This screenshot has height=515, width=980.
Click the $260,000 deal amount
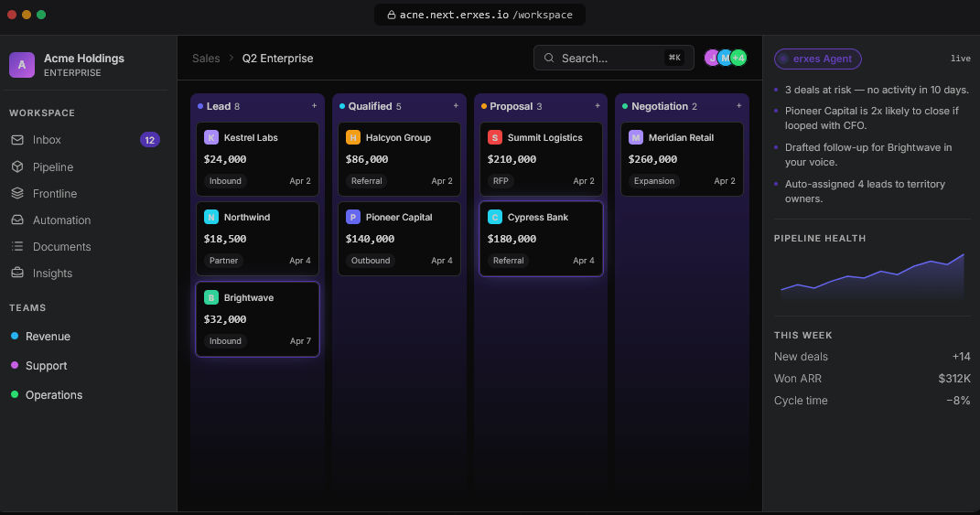[652, 159]
